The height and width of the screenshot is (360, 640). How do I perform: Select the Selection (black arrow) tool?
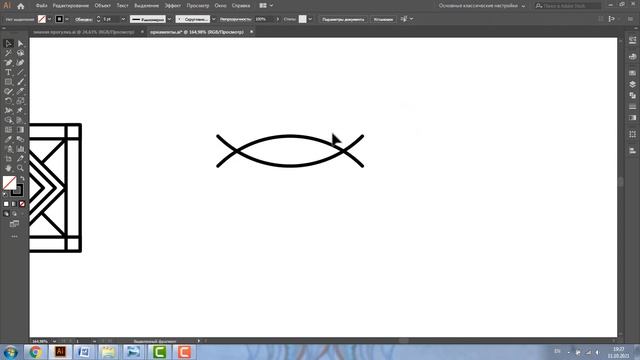pos(8,43)
